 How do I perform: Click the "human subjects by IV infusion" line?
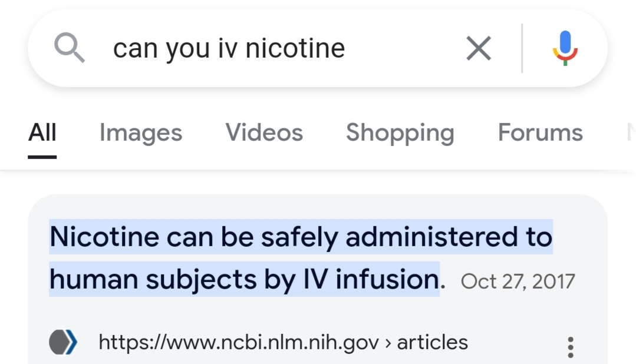pos(244,279)
